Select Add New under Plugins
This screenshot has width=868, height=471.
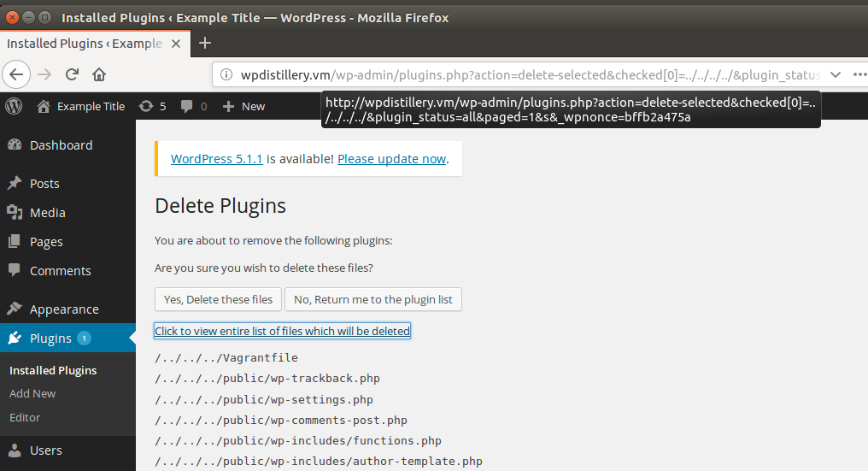(32, 393)
